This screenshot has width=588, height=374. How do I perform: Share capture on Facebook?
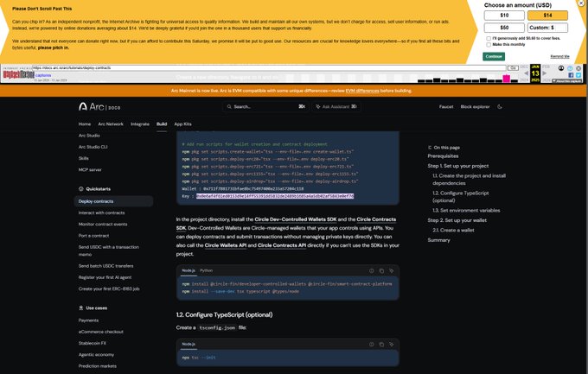tap(571, 75)
